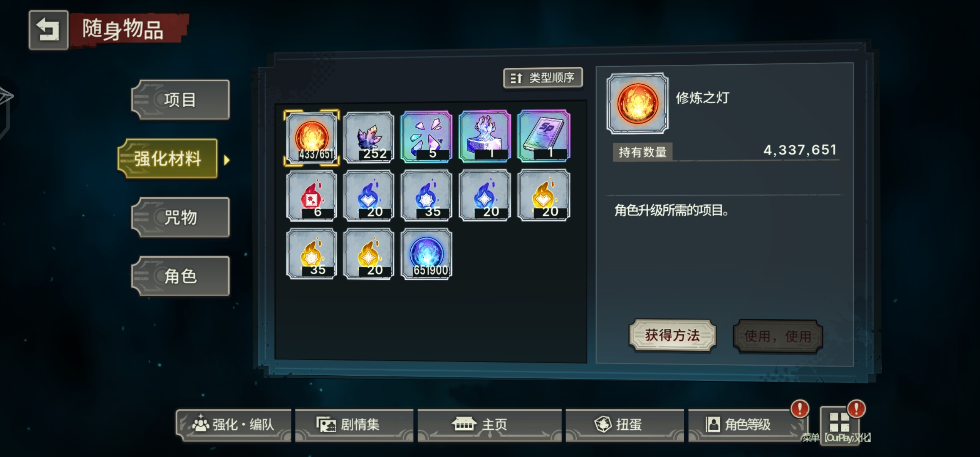This screenshot has width=980, height=457.
Task: Click the 修炼之灯 detail thumbnail
Action: point(637,104)
